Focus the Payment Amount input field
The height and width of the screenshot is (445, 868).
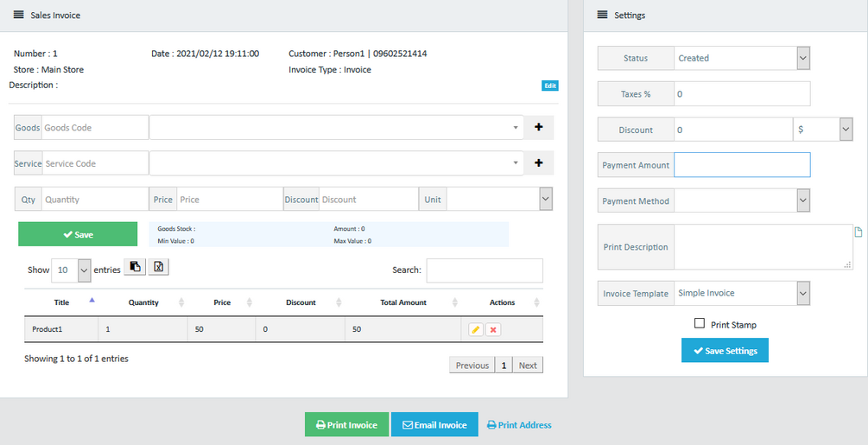(742, 165)
